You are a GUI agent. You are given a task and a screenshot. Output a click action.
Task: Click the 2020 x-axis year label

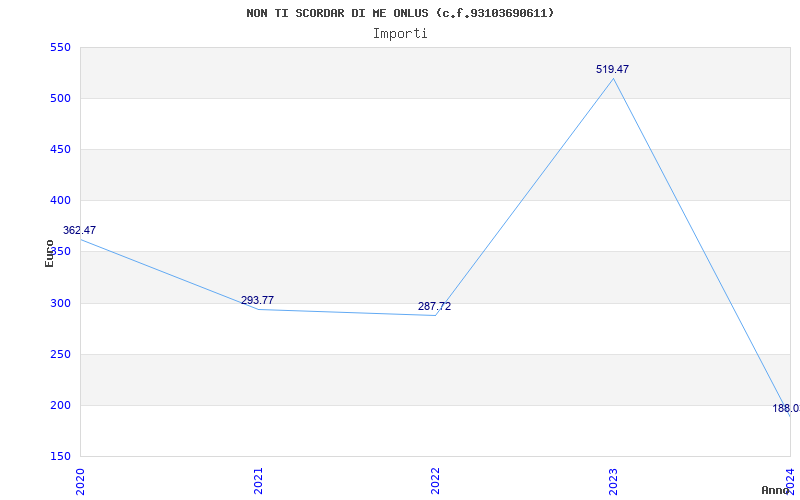80,481
